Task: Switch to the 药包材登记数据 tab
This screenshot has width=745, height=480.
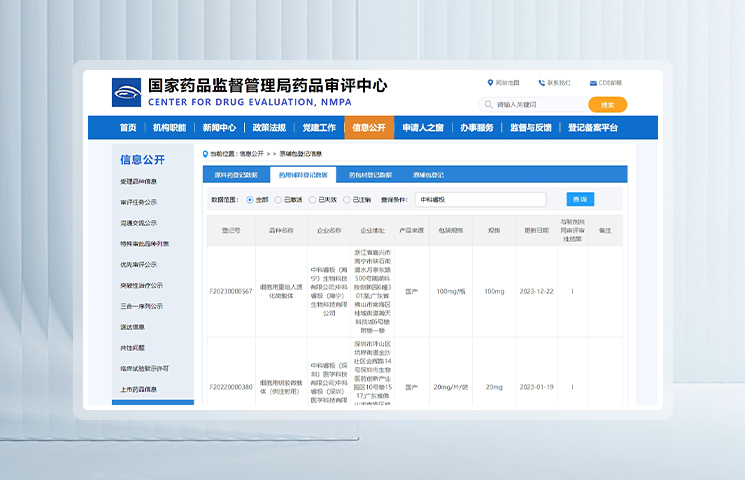Action: (x=370, y=174)
